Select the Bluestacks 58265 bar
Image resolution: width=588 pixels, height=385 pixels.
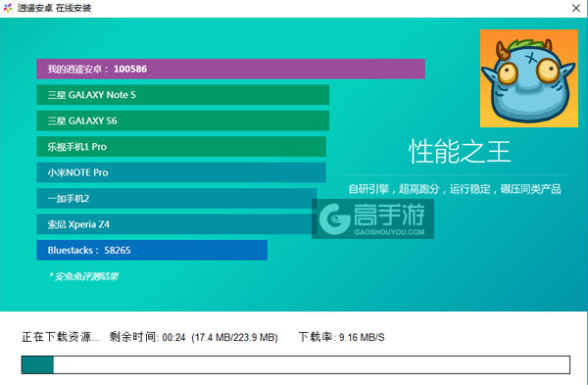point(152,250)
